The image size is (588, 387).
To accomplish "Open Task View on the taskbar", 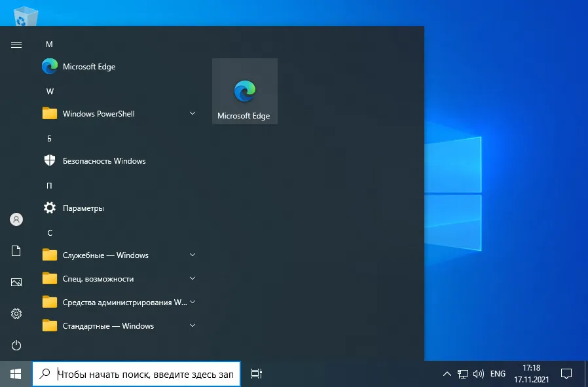I will pyautogui.click(x=257, y=374).
